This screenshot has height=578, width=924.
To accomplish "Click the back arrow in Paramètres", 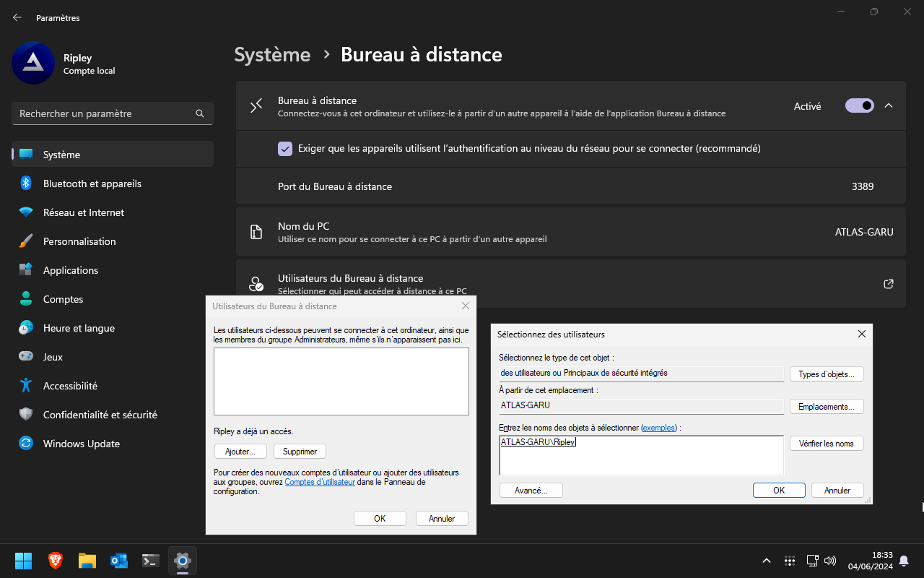I will pos(17,17).
